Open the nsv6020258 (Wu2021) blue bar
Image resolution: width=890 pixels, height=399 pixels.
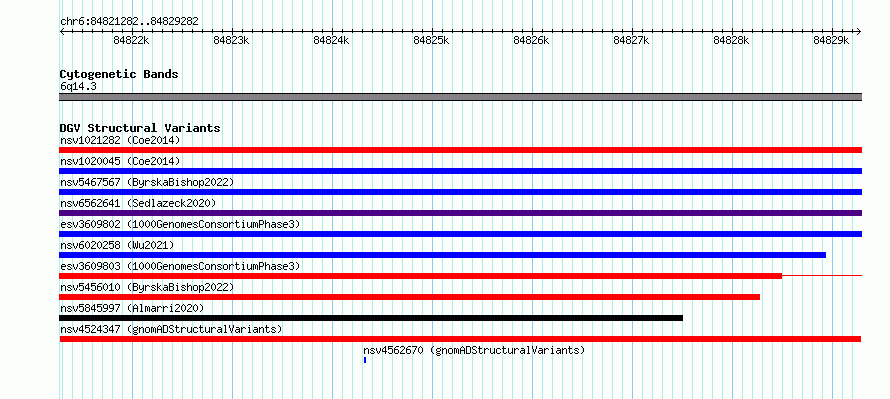tap(443, 255)
